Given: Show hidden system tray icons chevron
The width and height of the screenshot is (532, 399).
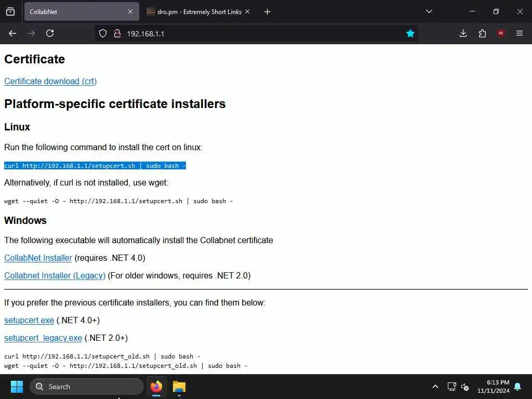Looking at the screenshot, I should 435,387.
